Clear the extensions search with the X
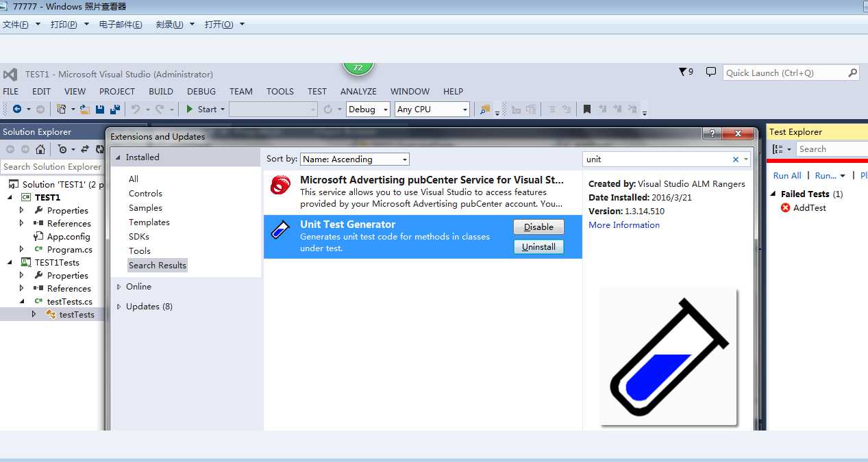This screenshot has width=868, height=462. (736, 159)
